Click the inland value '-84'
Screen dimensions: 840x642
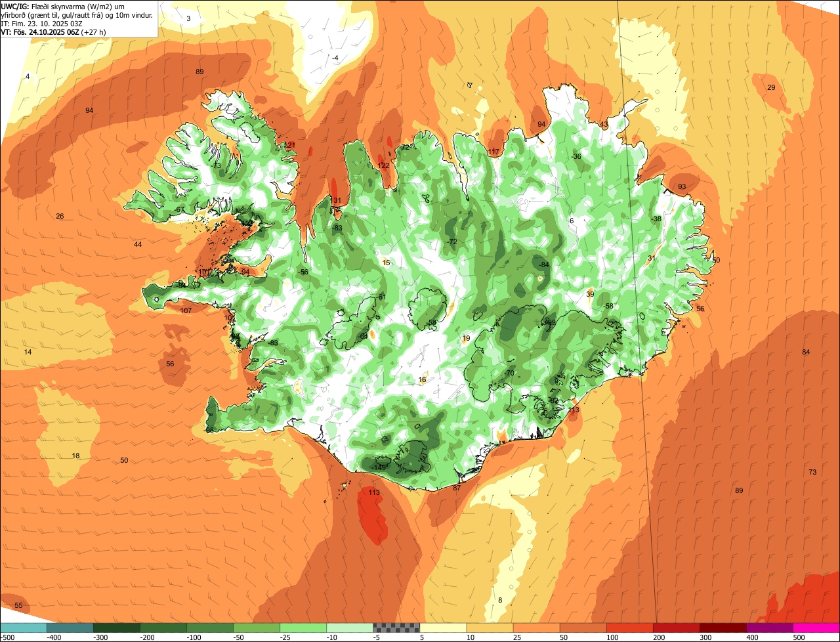pos(543,265)
